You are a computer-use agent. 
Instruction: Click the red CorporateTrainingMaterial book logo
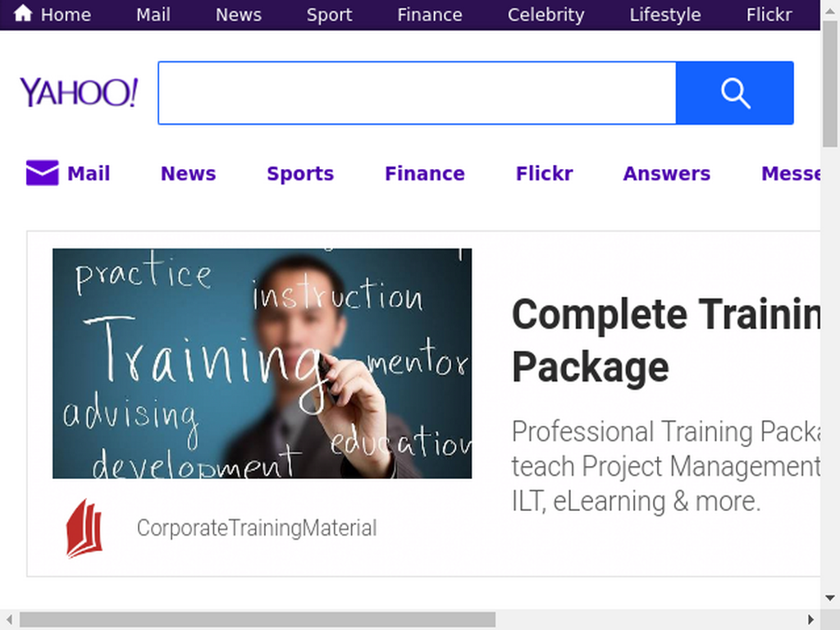tap(84, 528)
